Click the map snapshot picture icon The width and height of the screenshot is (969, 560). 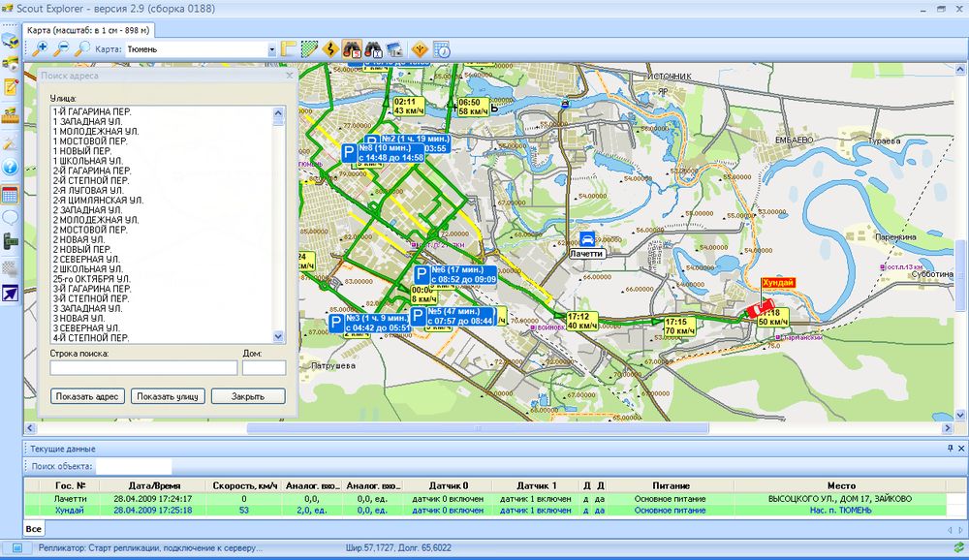(x=395, y=48)
